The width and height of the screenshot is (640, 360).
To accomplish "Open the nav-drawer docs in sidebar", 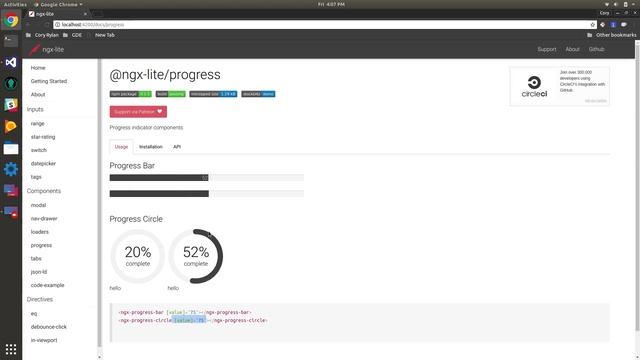I will (x=44, y=218).
